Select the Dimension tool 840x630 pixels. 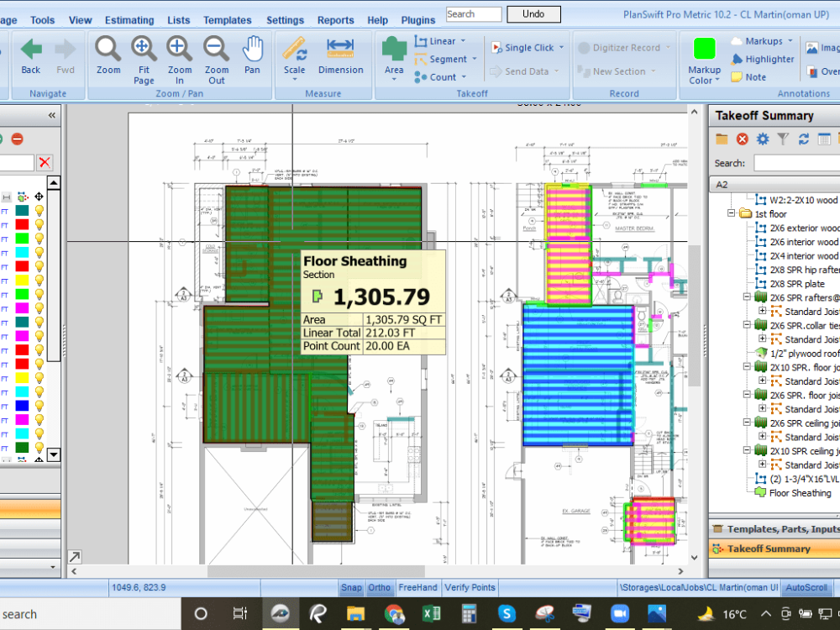341,56
